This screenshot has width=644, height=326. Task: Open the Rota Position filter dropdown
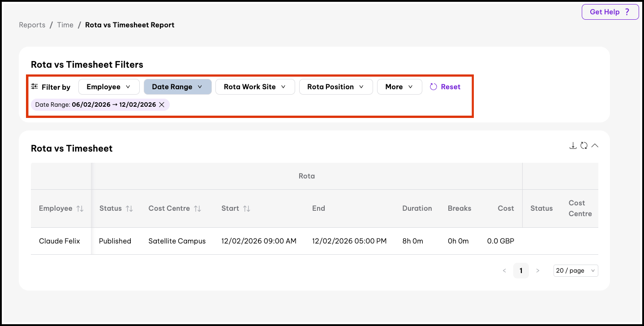pos(335,87)
